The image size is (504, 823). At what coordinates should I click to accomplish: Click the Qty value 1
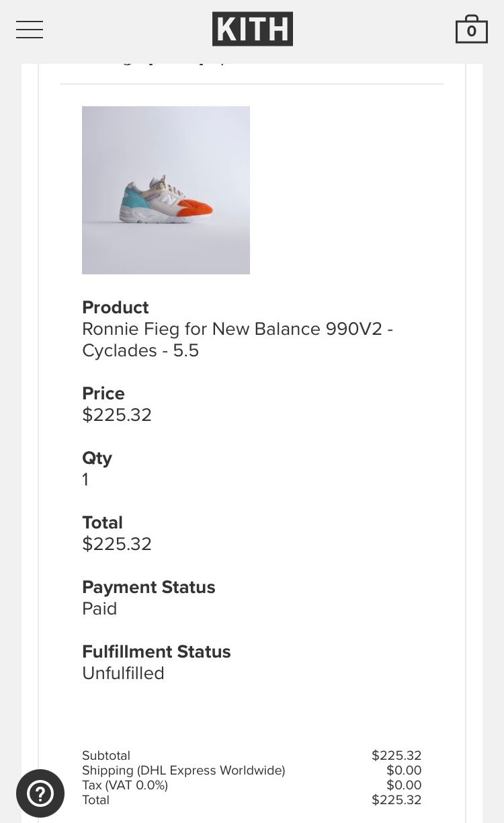point(85,479)
